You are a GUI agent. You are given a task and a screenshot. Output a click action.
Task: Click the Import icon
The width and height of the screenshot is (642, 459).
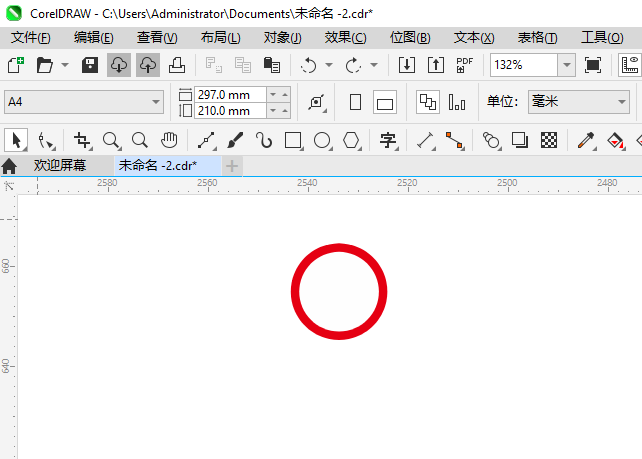(407, 65)
